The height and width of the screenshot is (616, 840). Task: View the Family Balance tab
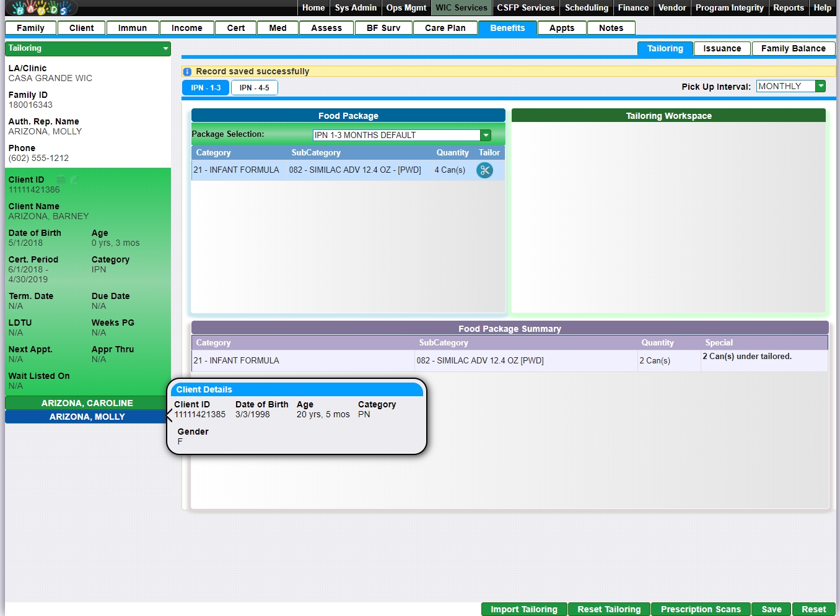coord(793,48)
